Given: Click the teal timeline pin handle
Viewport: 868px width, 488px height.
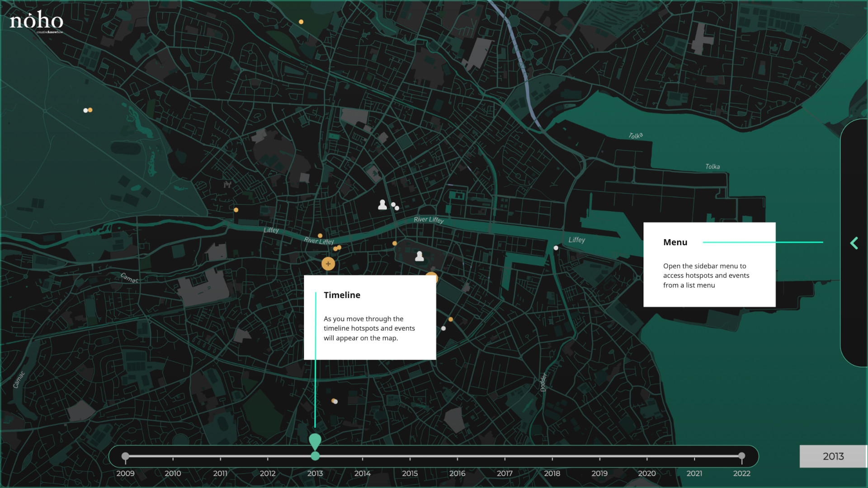Looking at the screenshot, I should [315, 441].
